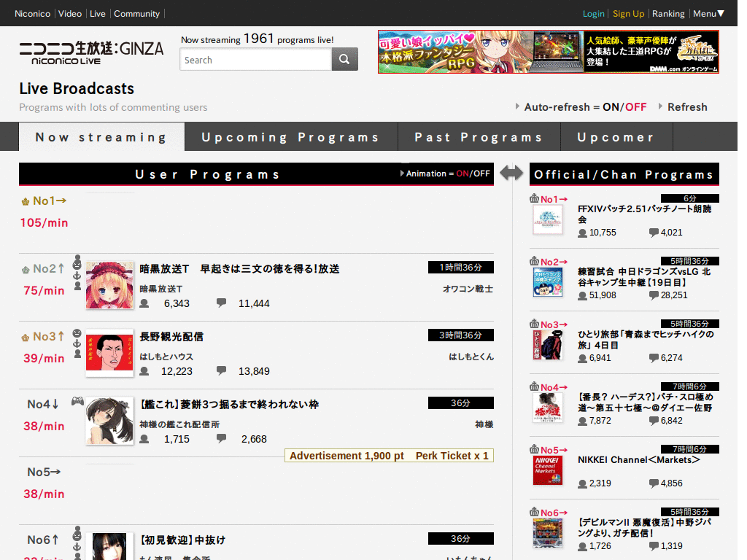Click the niconico LIVE GINZA logo

91,52
